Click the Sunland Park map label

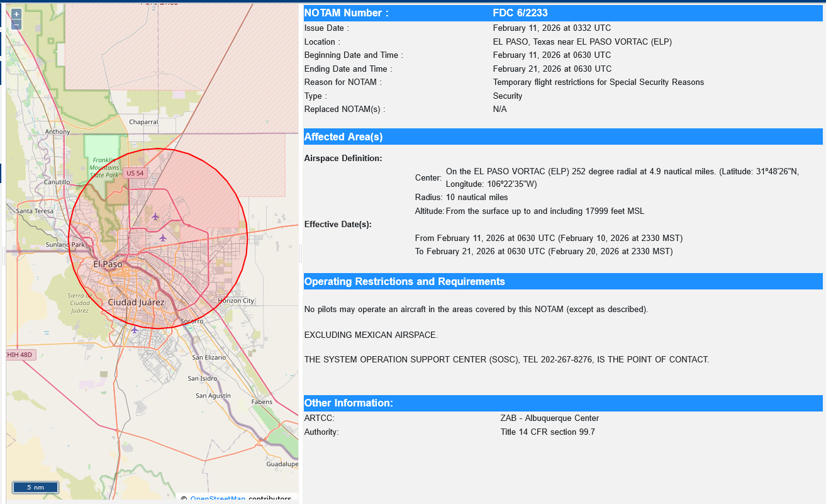click(x=65, y=245)
